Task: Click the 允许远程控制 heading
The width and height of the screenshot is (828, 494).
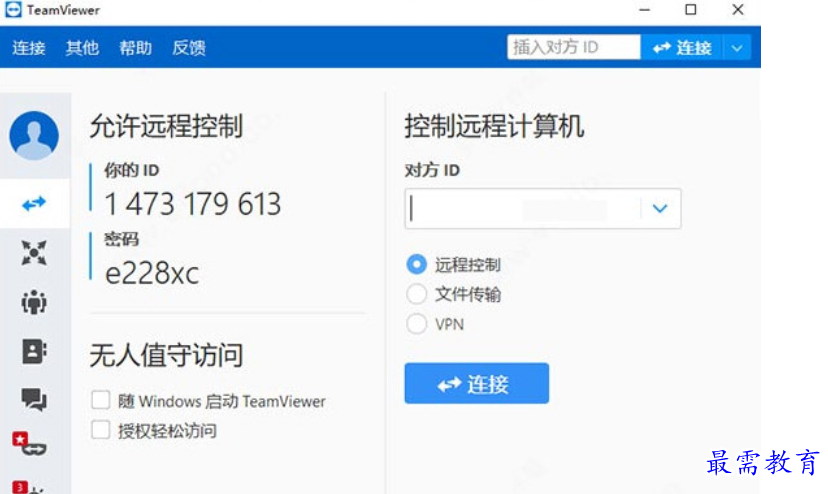Action: pyautogui.click(x=166, y=126)
